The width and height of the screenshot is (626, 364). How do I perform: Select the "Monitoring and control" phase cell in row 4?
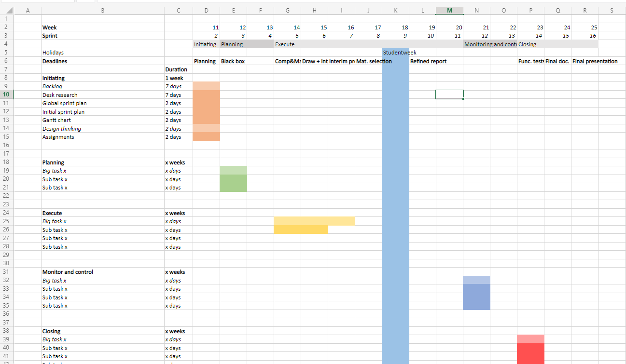pyautogui.click(x=489, y=44)
